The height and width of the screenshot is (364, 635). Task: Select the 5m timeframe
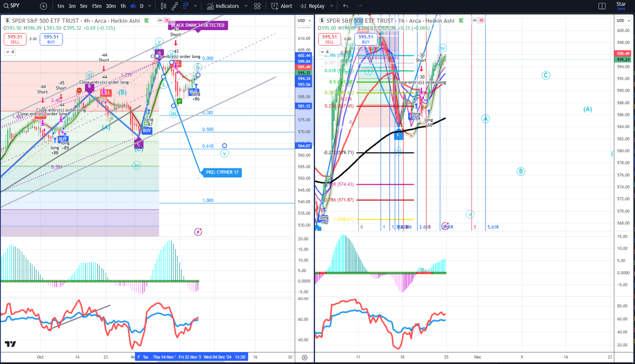[84, 6]
